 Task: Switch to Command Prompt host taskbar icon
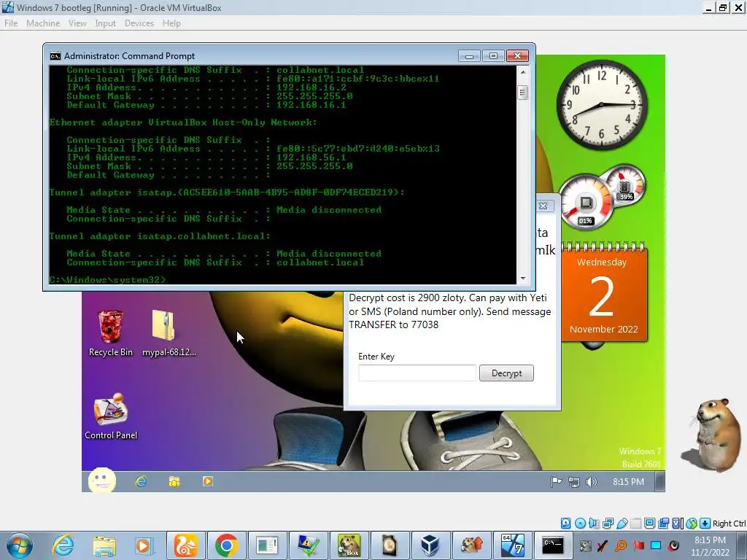coord(553,545)
